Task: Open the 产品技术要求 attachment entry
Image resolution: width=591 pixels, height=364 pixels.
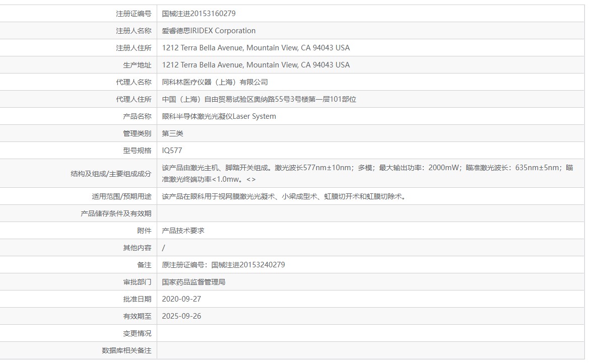Action: 183,231
